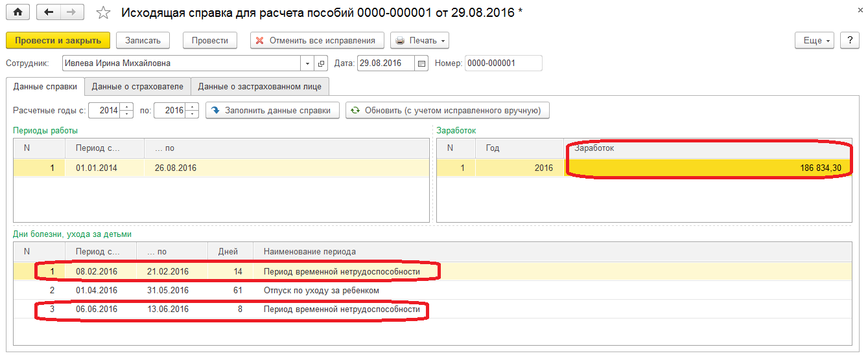The width and height of the screenshot is (868, 358).
Task: Go to the home start page icon
Action: point(18,12)
